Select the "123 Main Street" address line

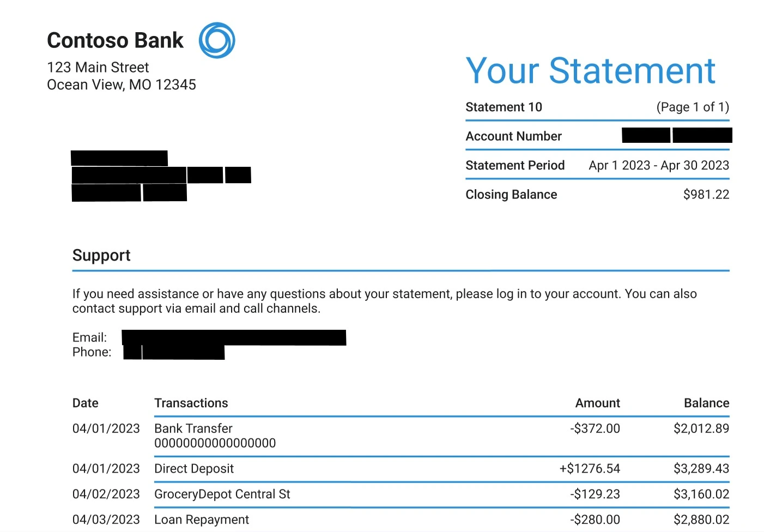pyautogui.click(x=98, y=68)
